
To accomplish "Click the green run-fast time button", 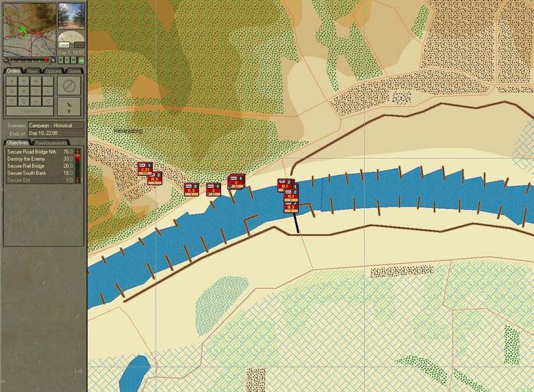I will pos(81,59).
